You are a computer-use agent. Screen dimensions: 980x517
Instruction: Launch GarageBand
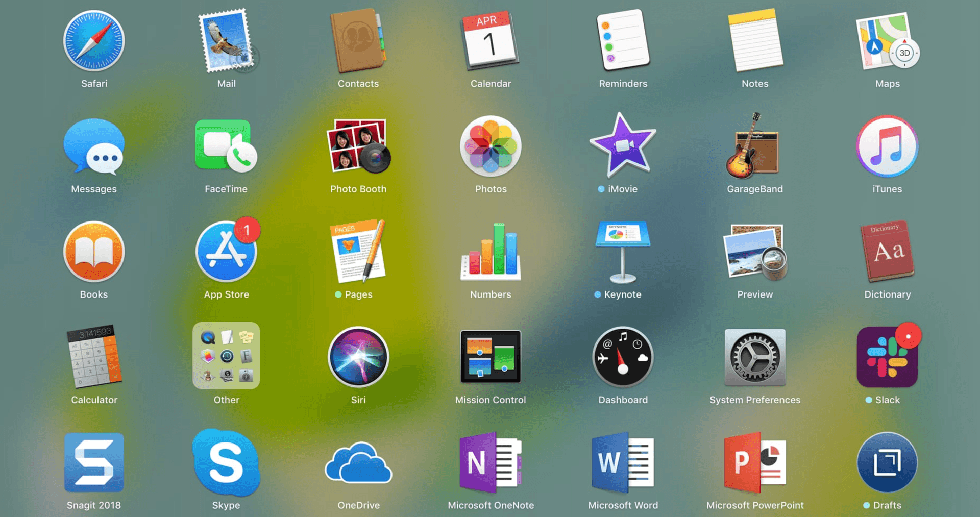click(x=754, y=146)
